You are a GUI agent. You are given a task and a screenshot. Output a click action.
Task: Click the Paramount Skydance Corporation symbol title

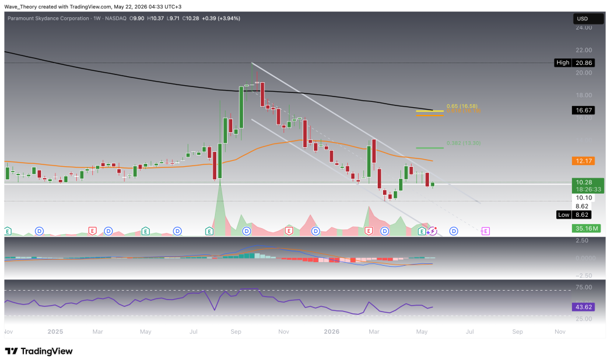coord(48,18)
